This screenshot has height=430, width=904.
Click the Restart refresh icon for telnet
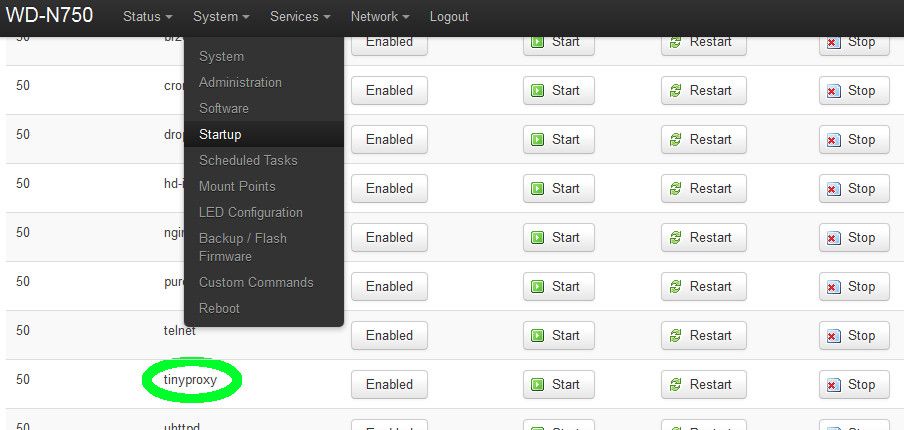point(676,335)
